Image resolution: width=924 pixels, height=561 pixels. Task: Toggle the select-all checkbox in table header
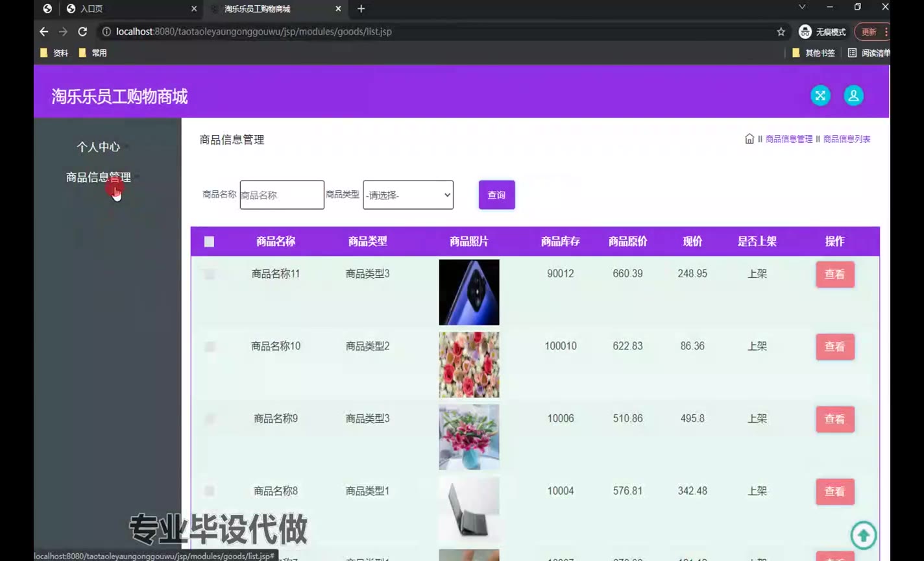(x=209, y=242)
